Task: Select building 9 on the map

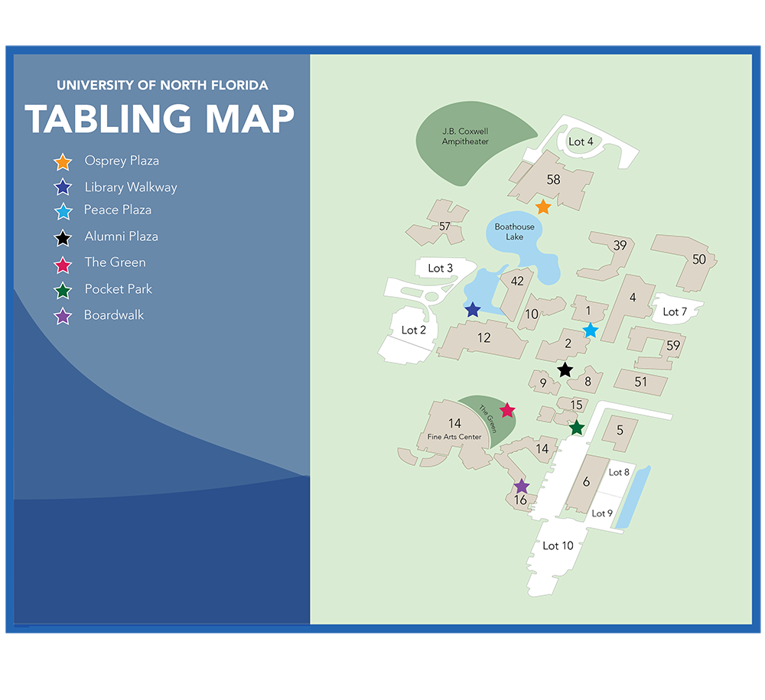Action: pos(544,383)
